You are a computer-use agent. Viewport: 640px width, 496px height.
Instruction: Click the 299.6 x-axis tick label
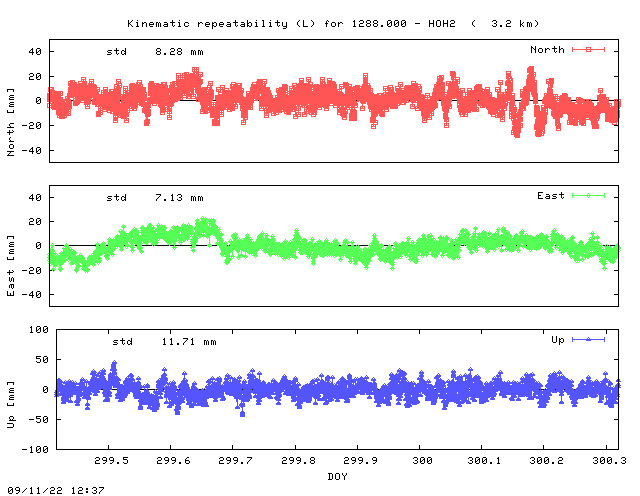(x=173, y=460)
